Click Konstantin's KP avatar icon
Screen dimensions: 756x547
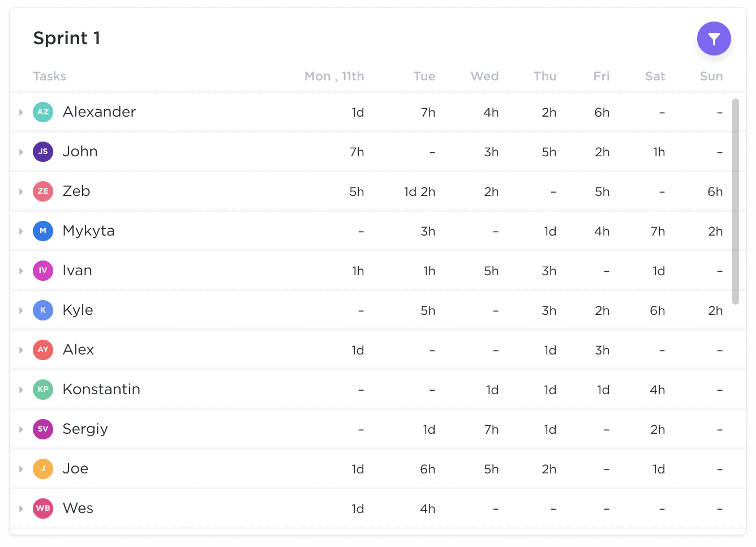point(43,390)
